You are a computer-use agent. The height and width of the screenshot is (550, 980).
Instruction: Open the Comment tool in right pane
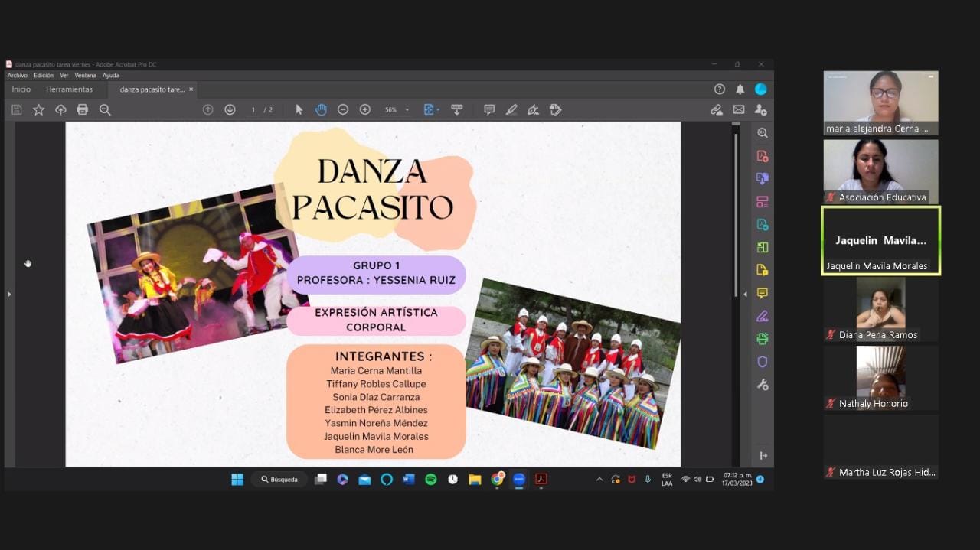[762, 293]
